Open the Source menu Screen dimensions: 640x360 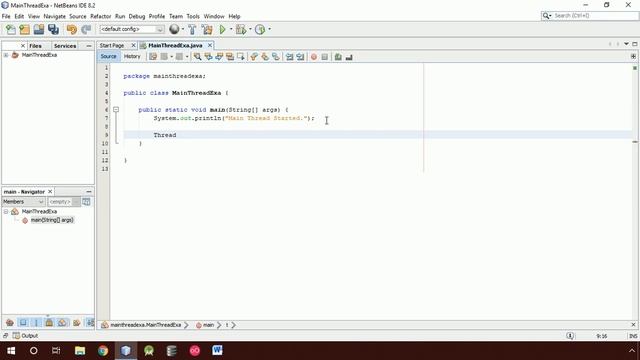(78, 16)
